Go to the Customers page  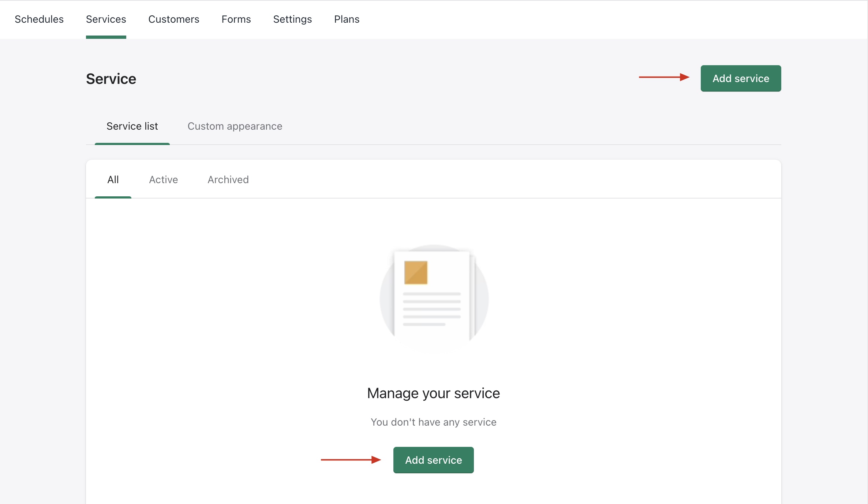click(x=173, y=19)
